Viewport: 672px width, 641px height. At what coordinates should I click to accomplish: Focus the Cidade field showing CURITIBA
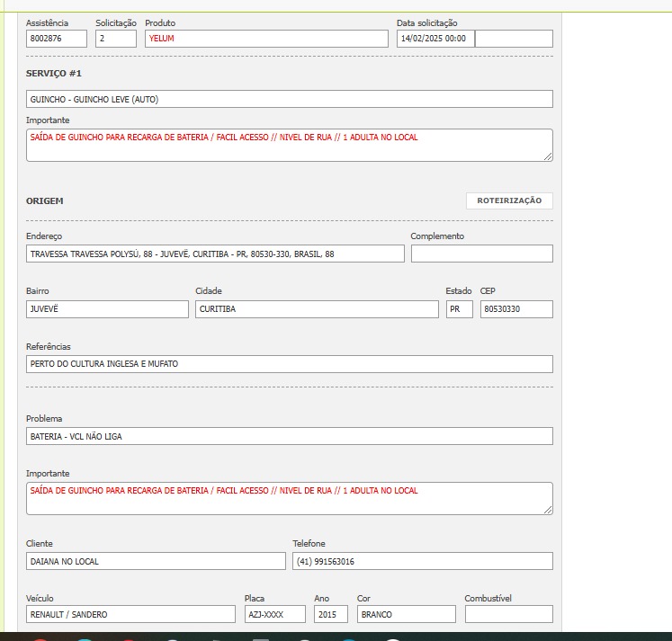point(317,309)
